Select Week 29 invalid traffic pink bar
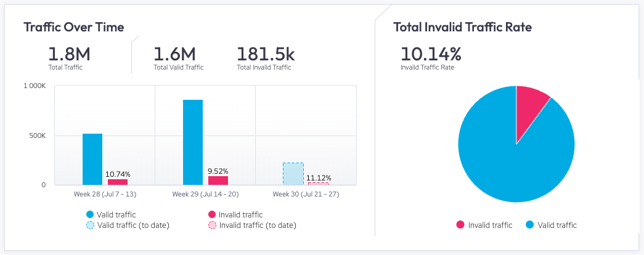This screenshot has height=255, width=644. 218,180
